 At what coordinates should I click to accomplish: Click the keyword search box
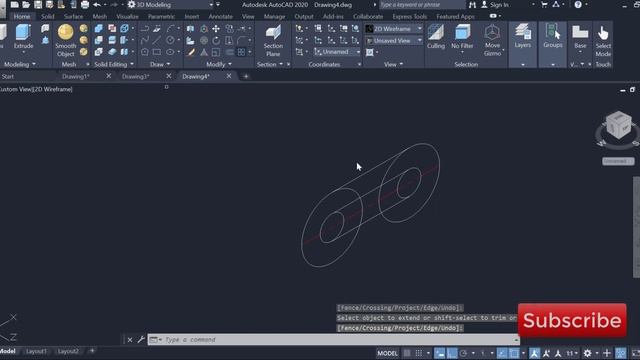[x=421, y=5]
